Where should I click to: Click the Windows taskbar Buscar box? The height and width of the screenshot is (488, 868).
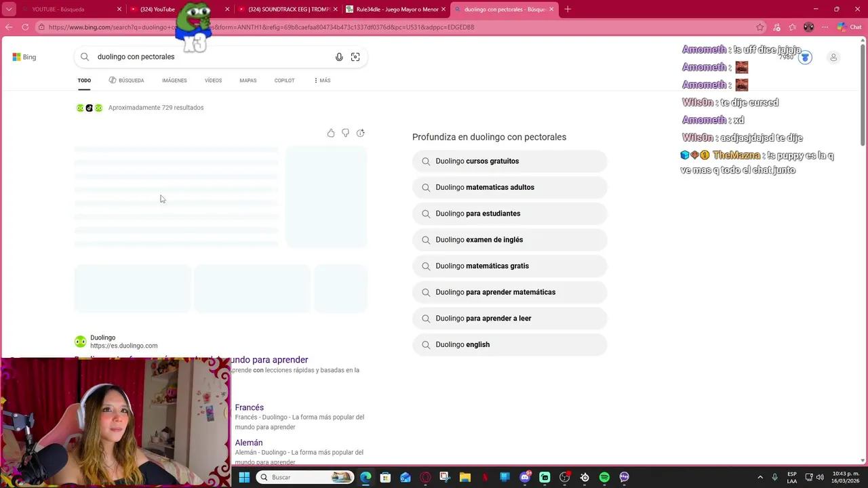(304, 477)
